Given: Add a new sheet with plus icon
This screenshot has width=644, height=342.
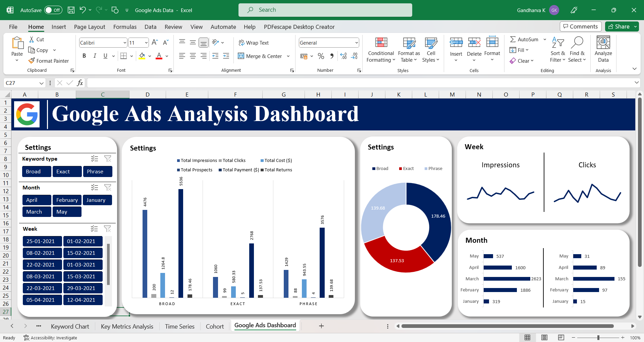Looking at the screenshot, I should [x=321, y=326].
